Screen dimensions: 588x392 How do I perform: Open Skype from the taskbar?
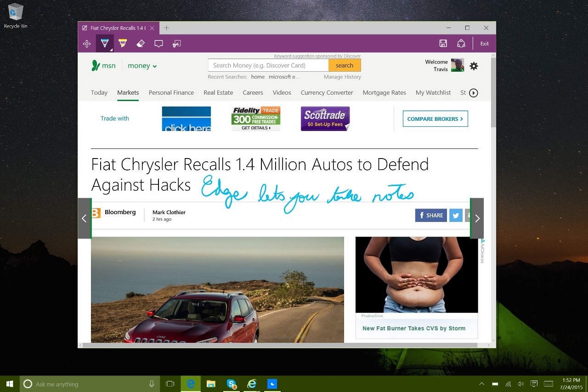click(x=231, y=384)
